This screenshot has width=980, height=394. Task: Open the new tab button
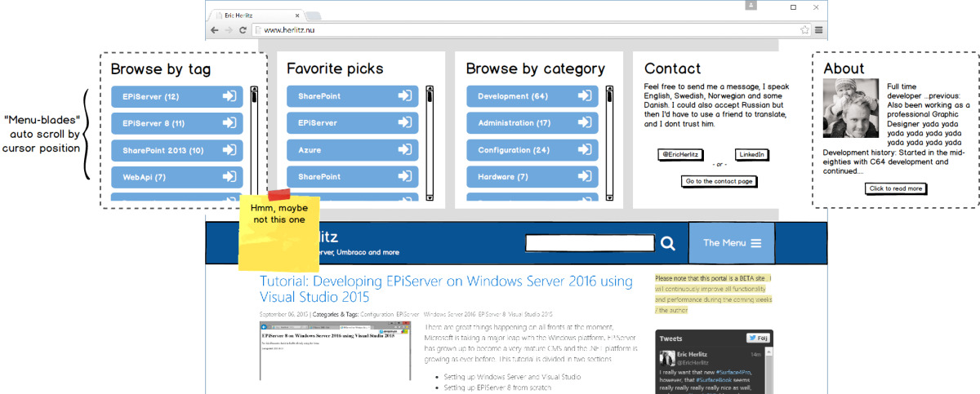click(x=314, y=15)
